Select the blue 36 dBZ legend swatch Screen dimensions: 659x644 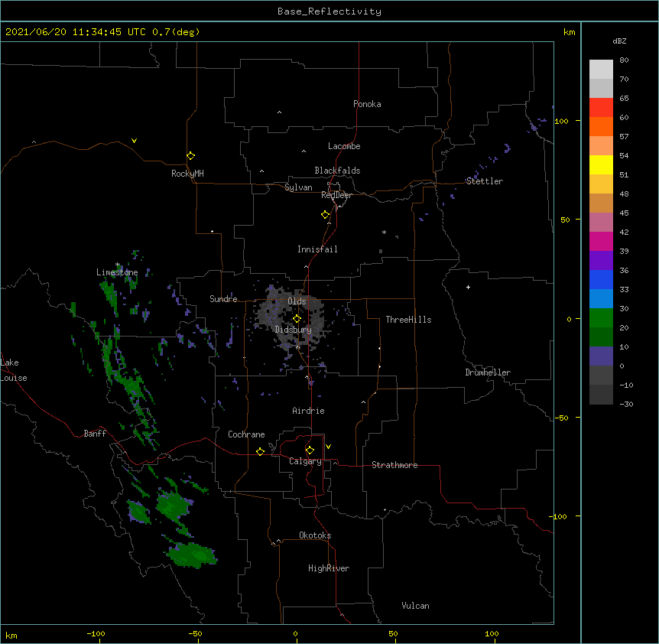[x=601, y=279]
